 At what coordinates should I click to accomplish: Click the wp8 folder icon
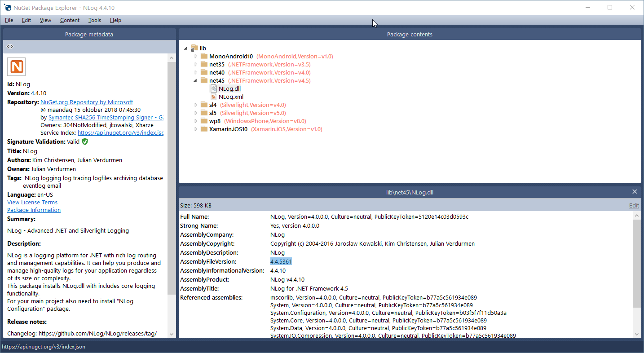click(x=204, y=121)
